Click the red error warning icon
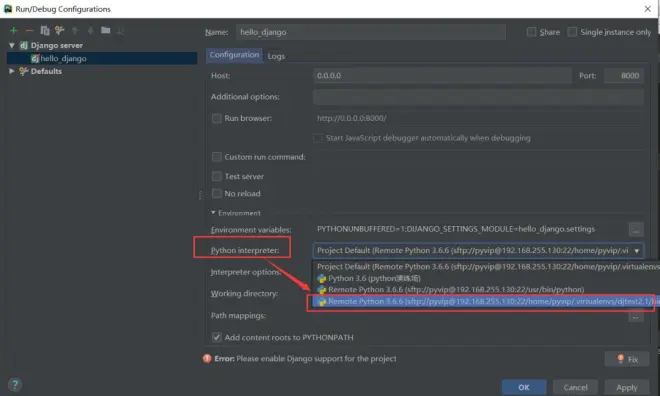This screenshot has height=396, width=660. click(x=207, y=359)
